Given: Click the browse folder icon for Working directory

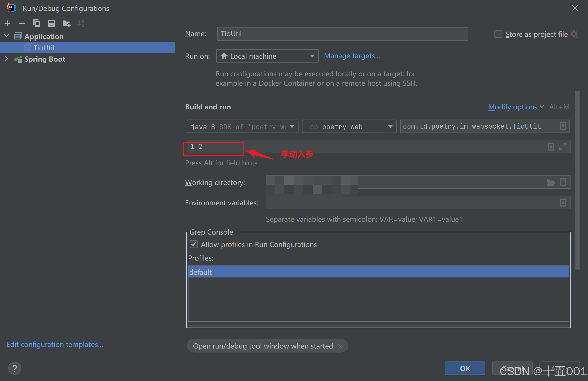Looking at the screenshot, I should click(551, 182).
